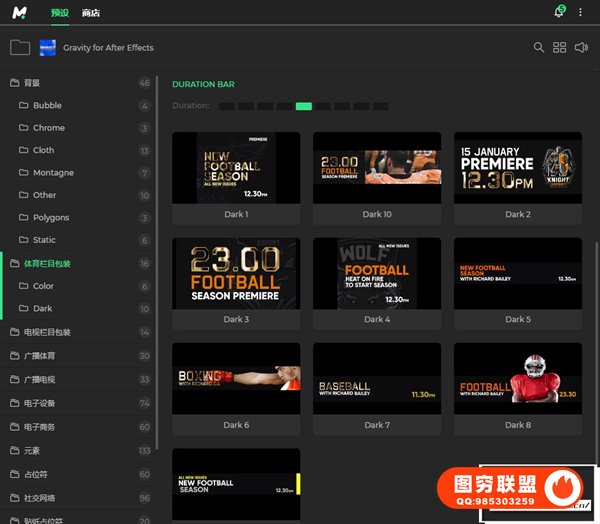
Task: Switch to the 预设 tab
Action: pyautogui.click(x=60, y=13)
